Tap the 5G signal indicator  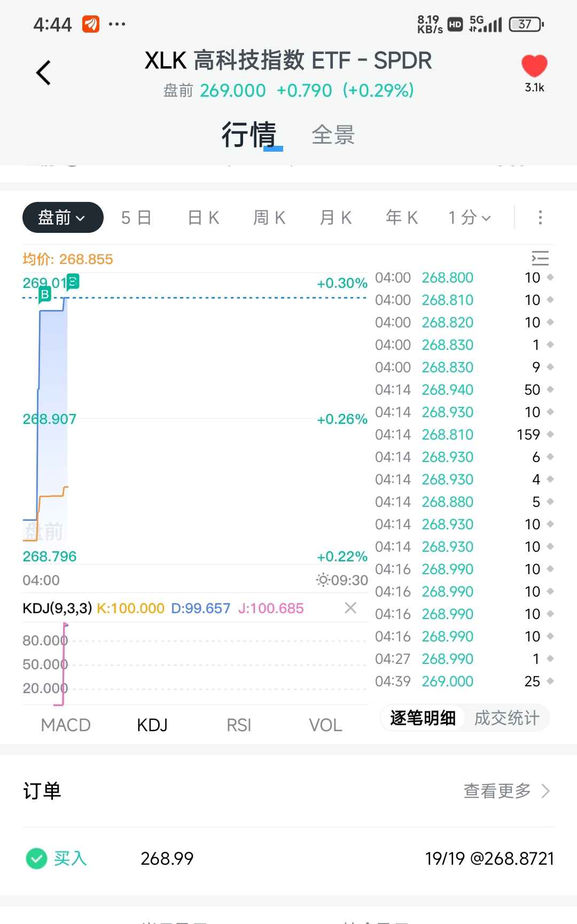pos(485,24)
